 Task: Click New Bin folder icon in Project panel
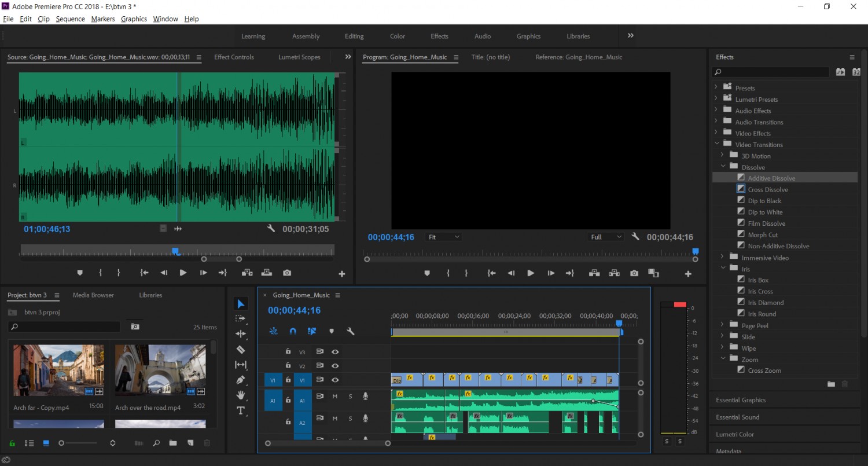point(173,443)
